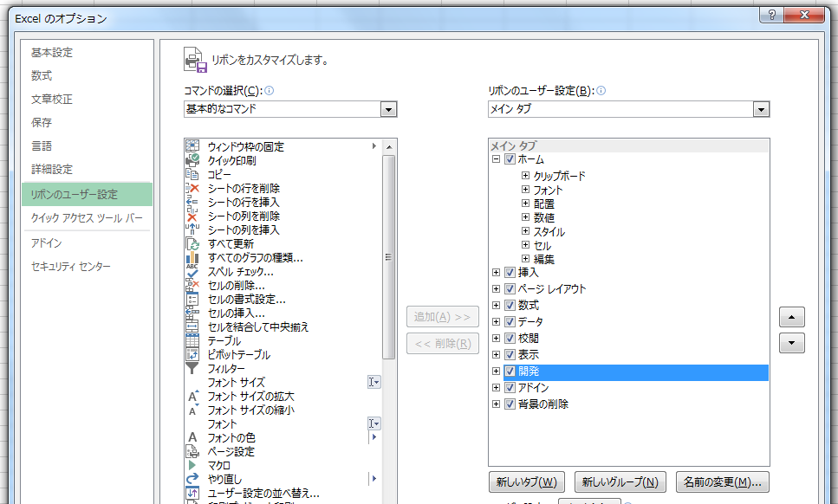Click info icon next to リボンのユーザー設定 label
The height and width of the screenshot is (504, 838).
(601, 91)
